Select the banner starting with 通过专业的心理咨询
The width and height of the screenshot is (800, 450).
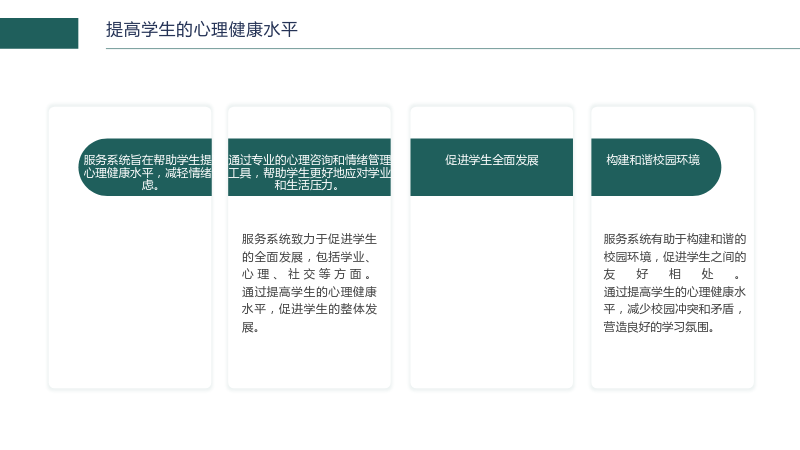click(x=309, y=167)
